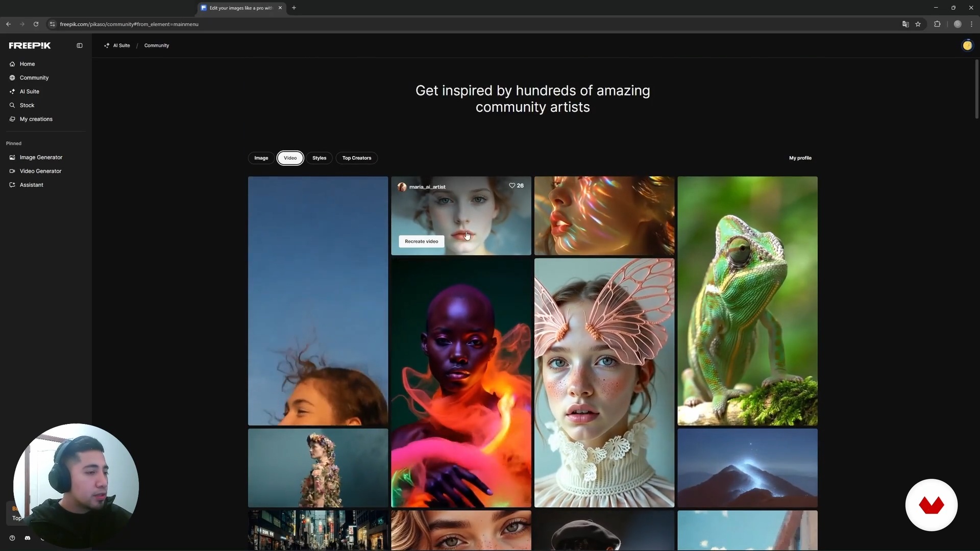The height and width of the screenshot is (551, 980).
Task: Launch the pinned Video Generator
Action: coord(40,171)
